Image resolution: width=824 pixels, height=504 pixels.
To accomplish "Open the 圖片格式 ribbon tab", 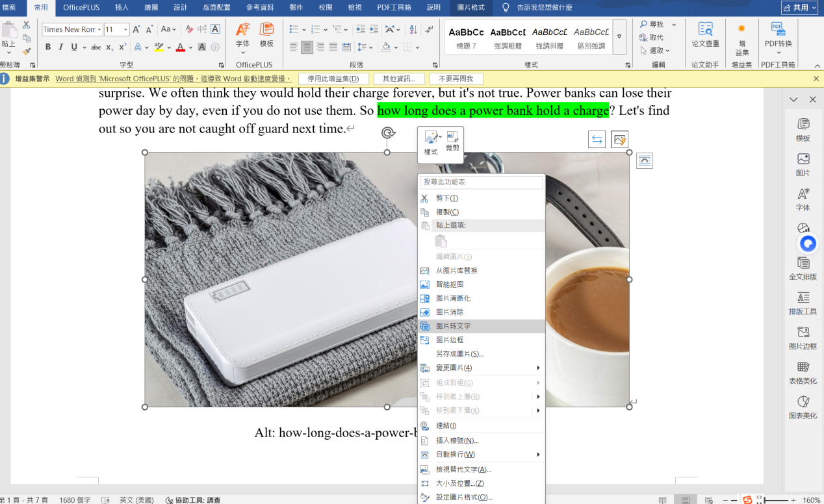I will point(472,8).
